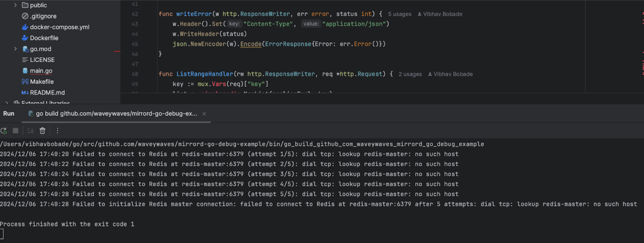Open README.md from project tree
The height and width of the screenshot is (243, 644).
pos(47,93)
